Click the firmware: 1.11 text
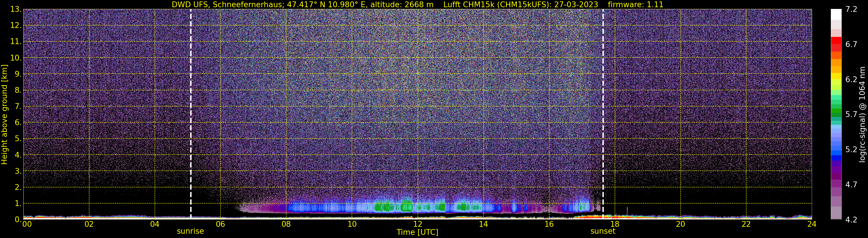868x238 pixels. click(636, 4)
